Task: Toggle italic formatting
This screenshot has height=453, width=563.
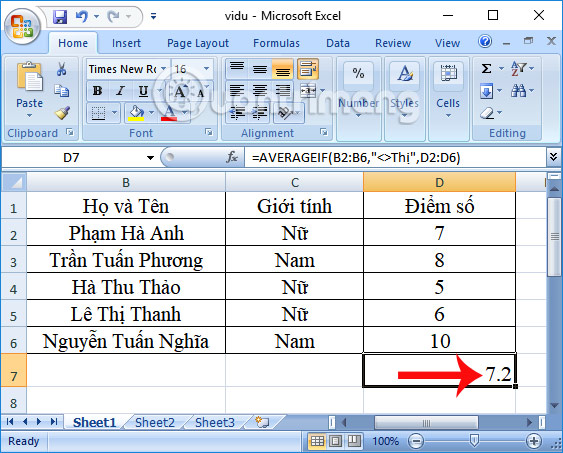Action: tap(120, 91)
